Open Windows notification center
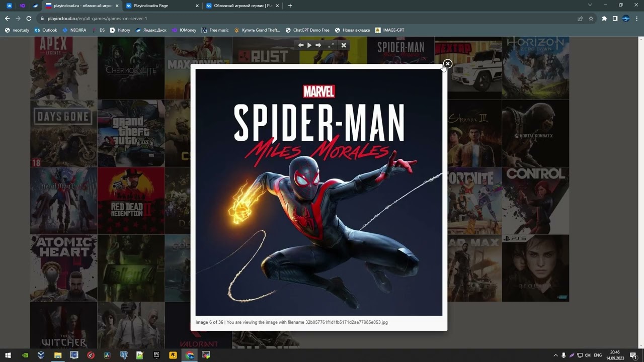This screenshot has width=644, height=362. 633,355
